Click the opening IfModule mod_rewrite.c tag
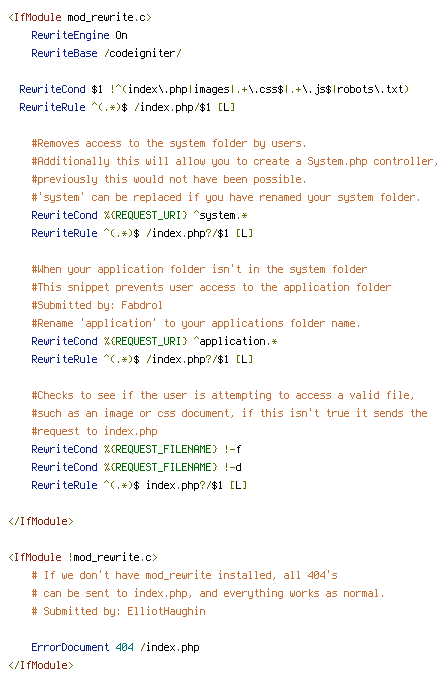 80,17
